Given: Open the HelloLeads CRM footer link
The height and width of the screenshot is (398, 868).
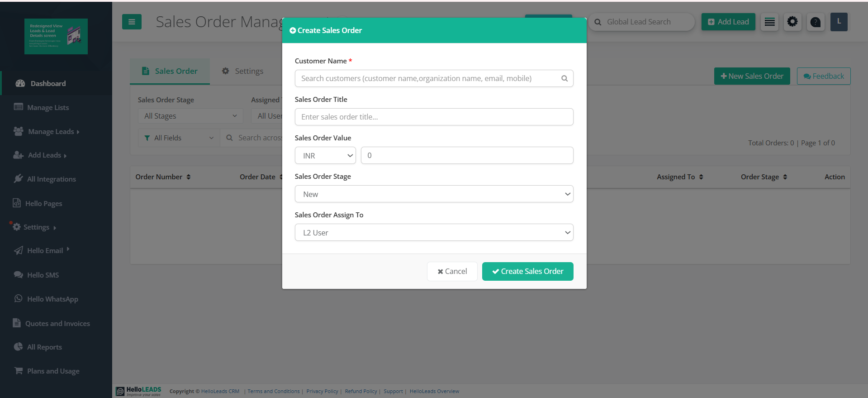Looking at the screenshot, I should click(220, 391).
